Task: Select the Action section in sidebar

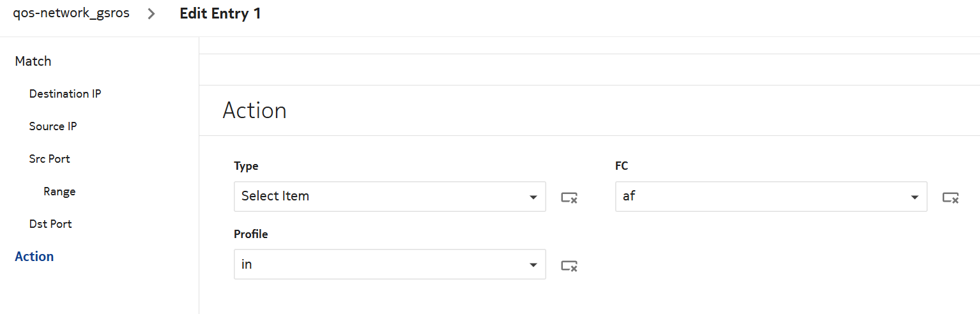Action: 34,257
